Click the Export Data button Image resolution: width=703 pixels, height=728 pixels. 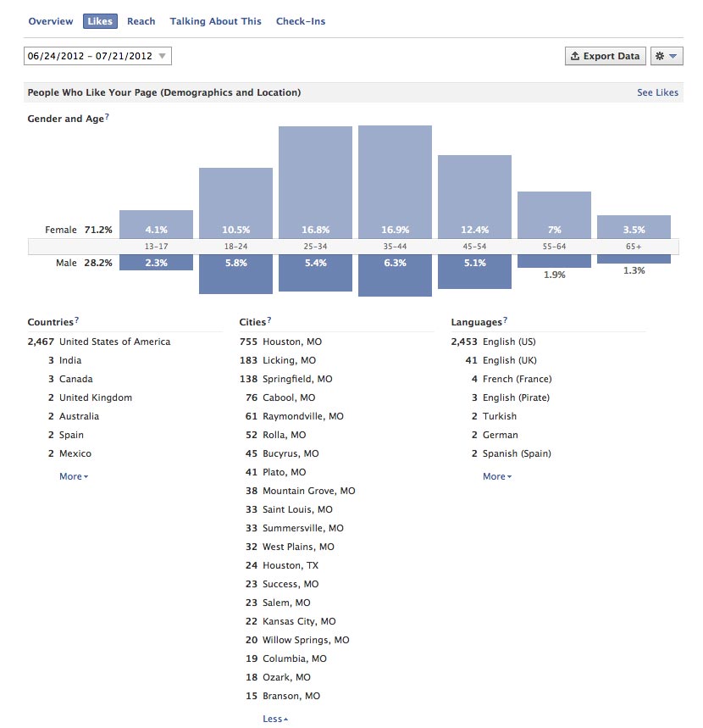click(x=605, y=57)
